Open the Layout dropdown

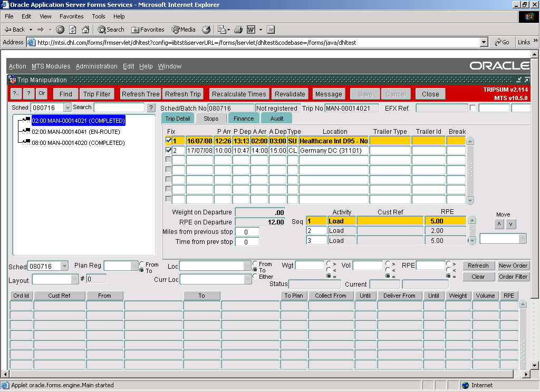click(x=75, y=279)
